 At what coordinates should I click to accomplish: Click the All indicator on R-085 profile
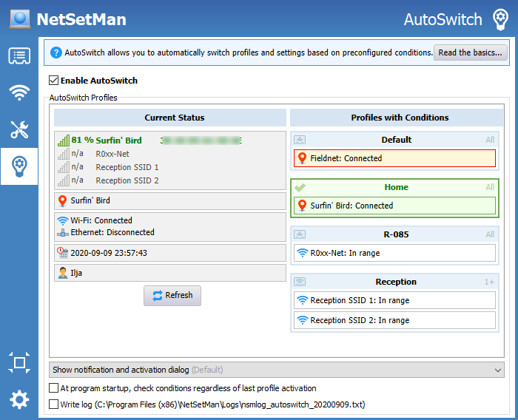click(x=490, y=234)
